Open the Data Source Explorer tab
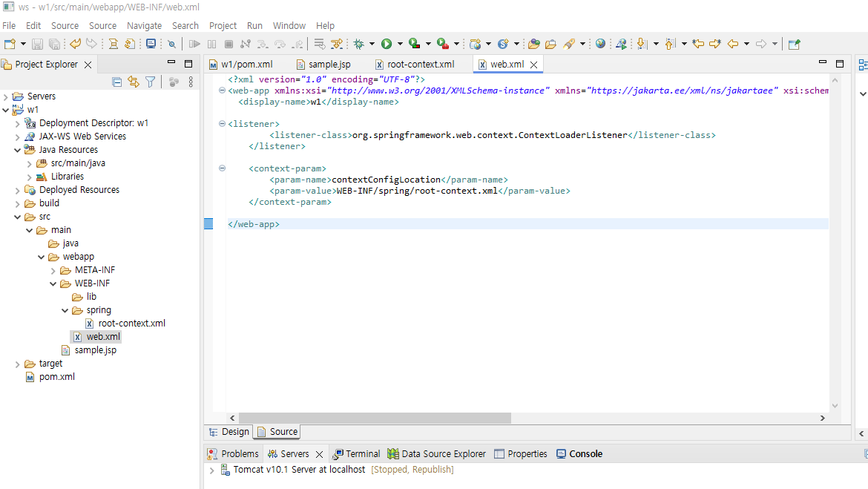868x489 pixels. 437,453
